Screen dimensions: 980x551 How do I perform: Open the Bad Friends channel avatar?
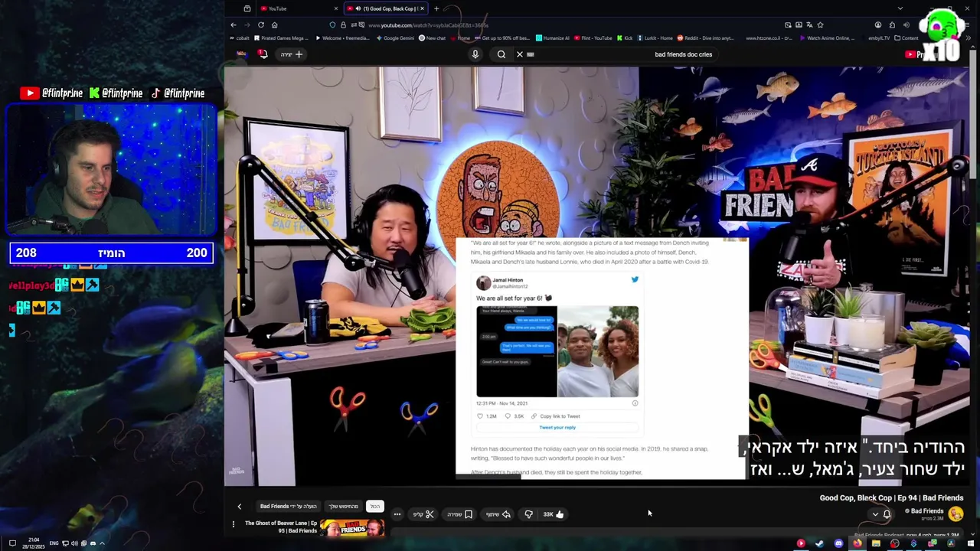[955, 514]
